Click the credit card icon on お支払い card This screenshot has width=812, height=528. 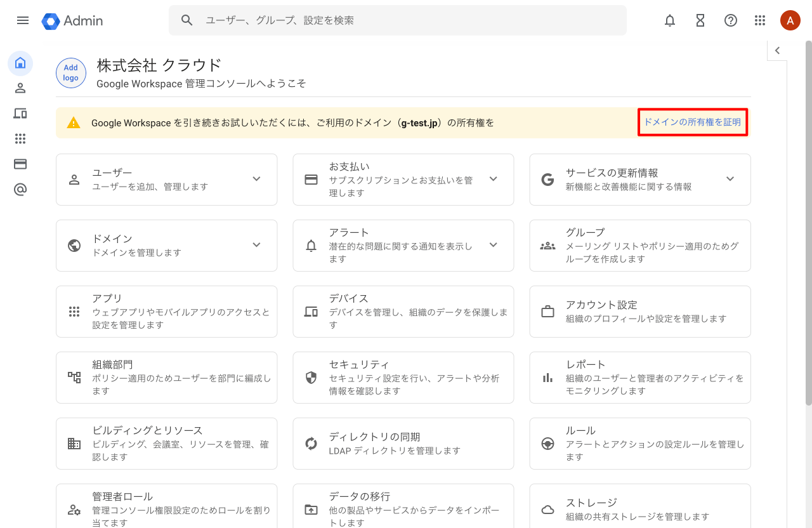click(x=311, y=180)
